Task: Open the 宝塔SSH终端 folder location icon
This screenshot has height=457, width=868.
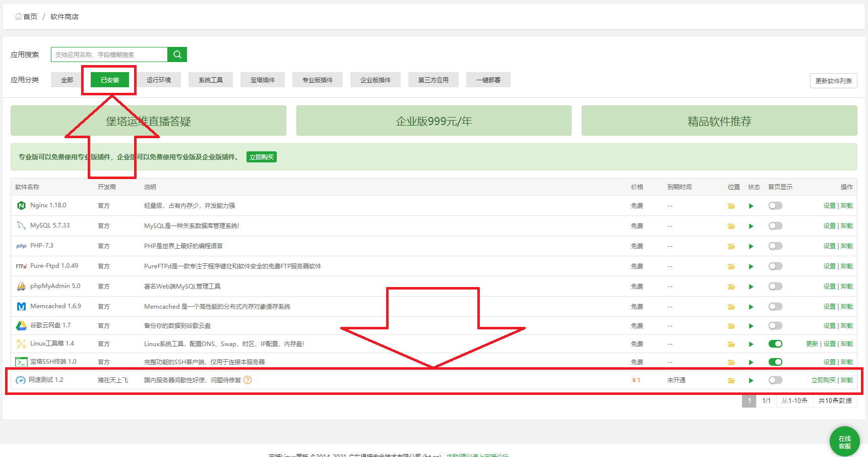Action: click(x=731, y=362)
